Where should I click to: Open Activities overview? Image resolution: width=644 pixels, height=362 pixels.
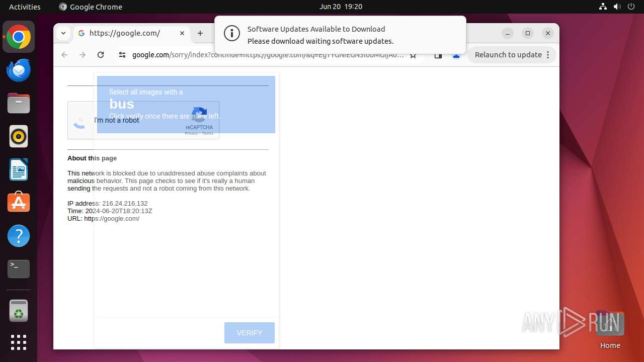(25, 7)
